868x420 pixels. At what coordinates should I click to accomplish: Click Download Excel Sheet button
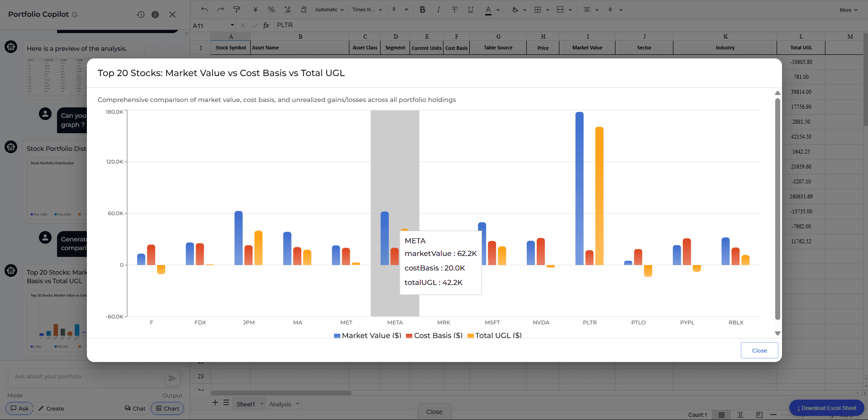826,408
